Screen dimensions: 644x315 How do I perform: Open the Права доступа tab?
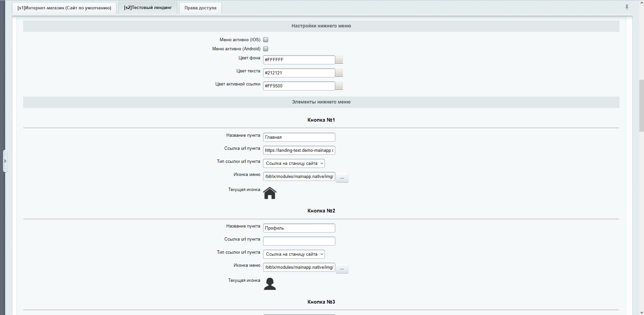(x=200, y=8)
